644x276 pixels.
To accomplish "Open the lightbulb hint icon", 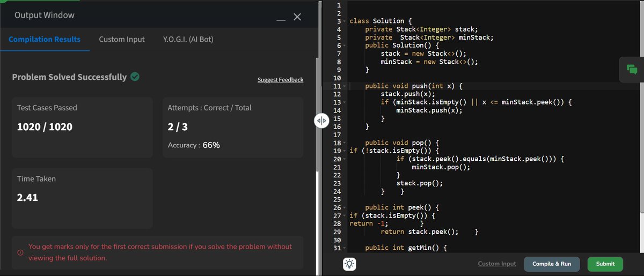I will [350, 264].
